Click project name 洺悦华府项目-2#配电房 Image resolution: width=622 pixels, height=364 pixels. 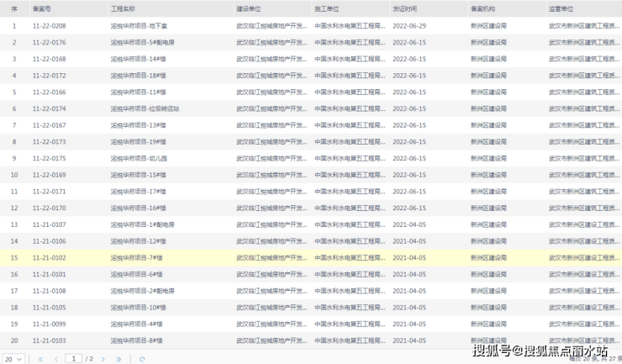(x=142, y=291)
